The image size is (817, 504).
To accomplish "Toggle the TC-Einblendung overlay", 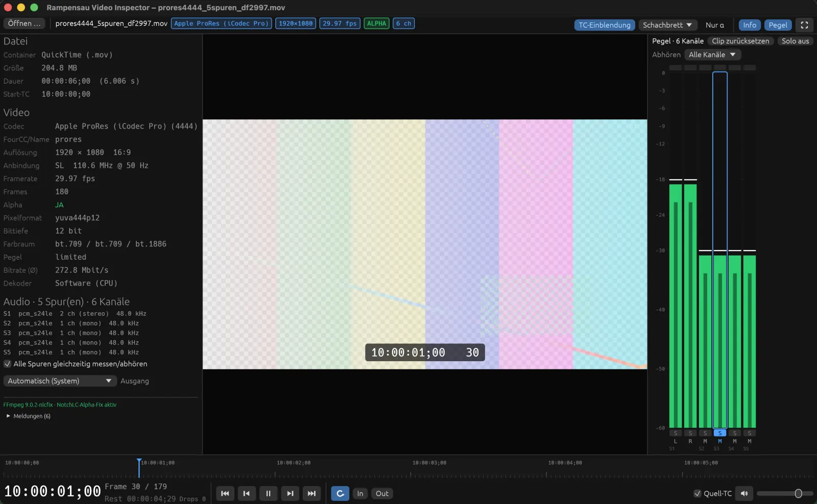I will tap(605, 25).
